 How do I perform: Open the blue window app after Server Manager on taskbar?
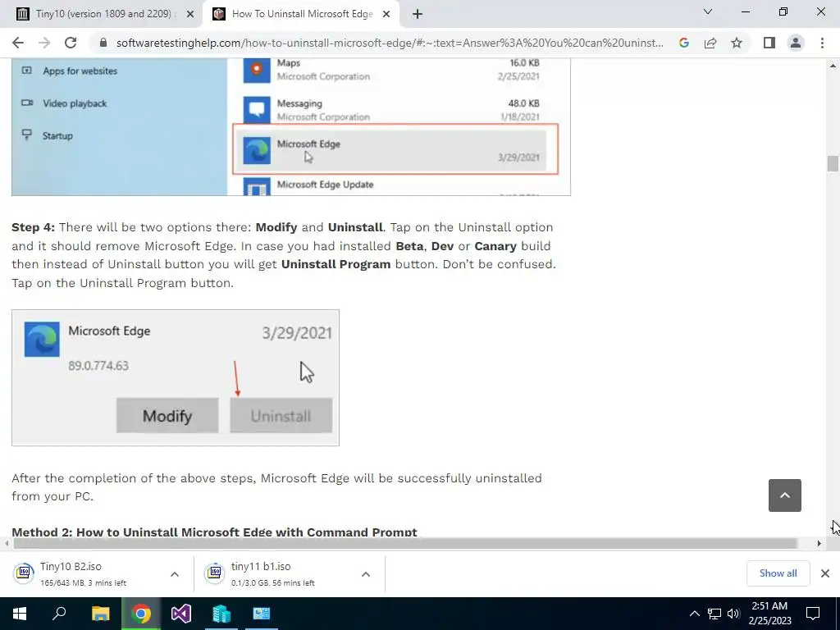coord(262,614)
